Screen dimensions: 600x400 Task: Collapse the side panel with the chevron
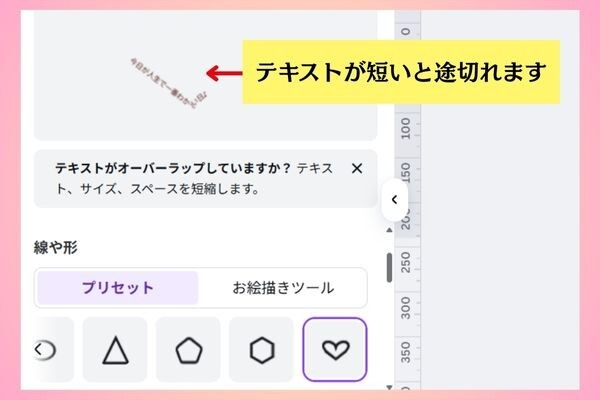[395, 199]
